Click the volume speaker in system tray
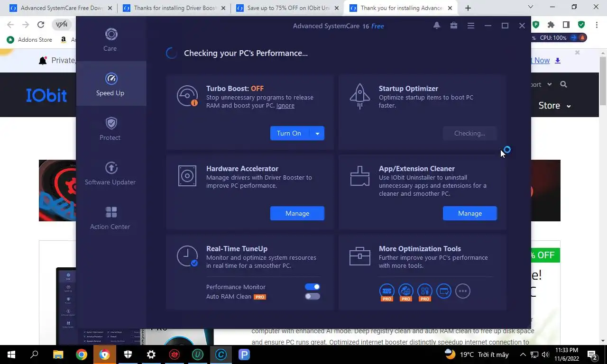The height and width of the screenshot is (364, 607). click(x=545, y=355)
